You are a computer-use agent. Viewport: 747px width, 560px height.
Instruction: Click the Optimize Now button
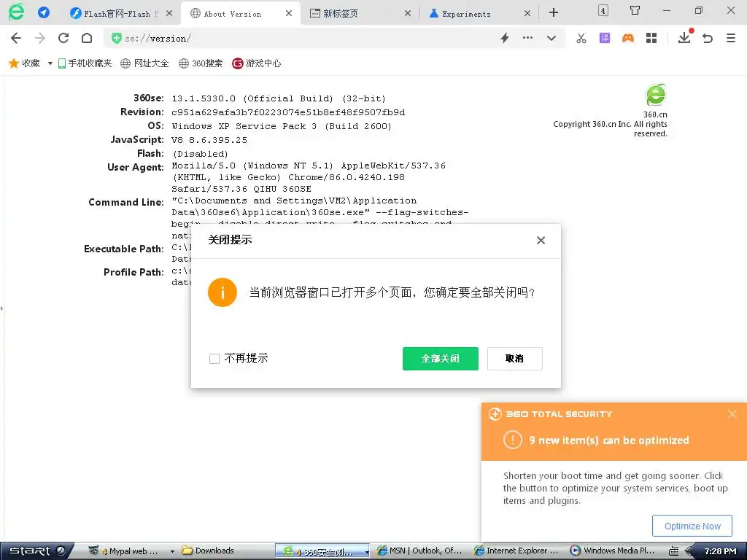pos(692,526)
